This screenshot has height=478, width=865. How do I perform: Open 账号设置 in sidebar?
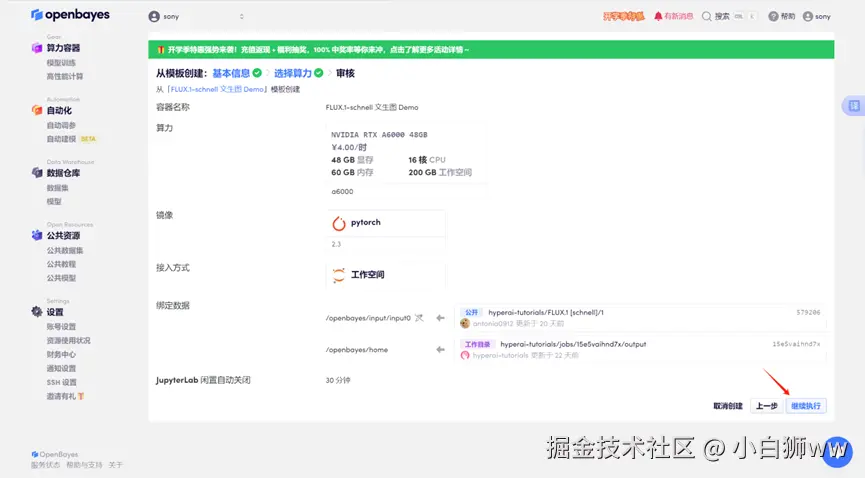[61, 327]
